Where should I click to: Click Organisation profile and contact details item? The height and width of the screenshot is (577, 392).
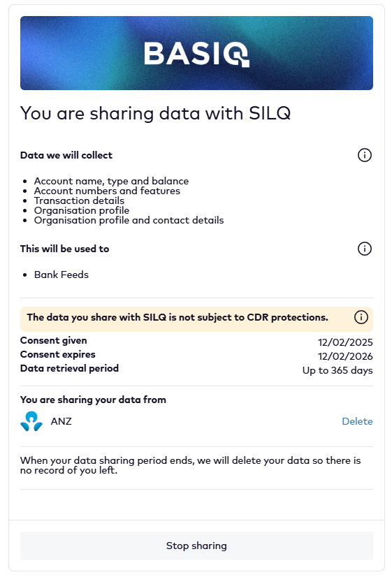pos(129,220)
